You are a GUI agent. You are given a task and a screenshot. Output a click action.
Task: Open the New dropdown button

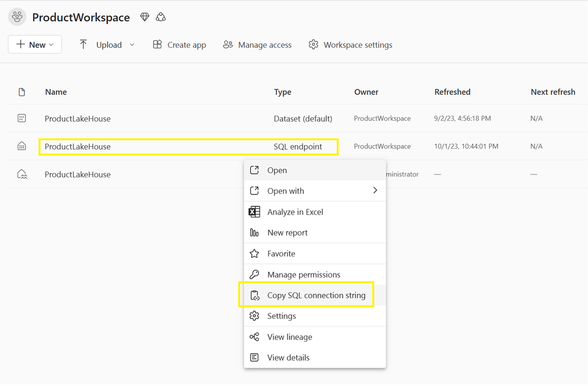35,45
